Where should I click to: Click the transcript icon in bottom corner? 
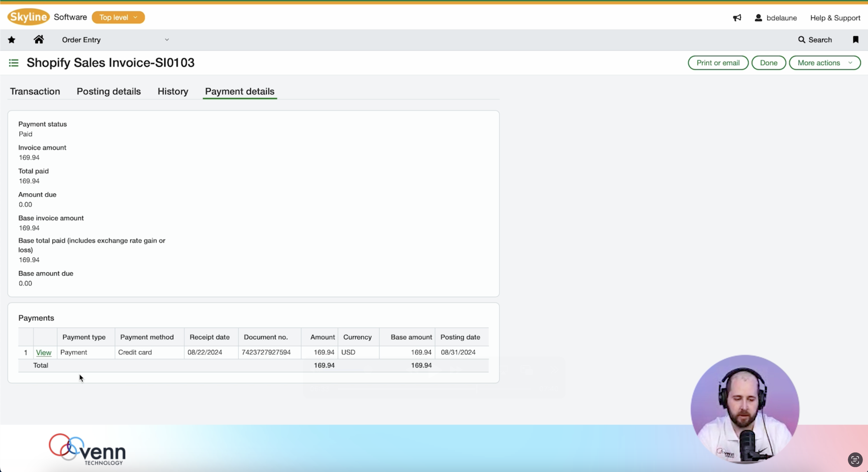click(x=855, y=460)
